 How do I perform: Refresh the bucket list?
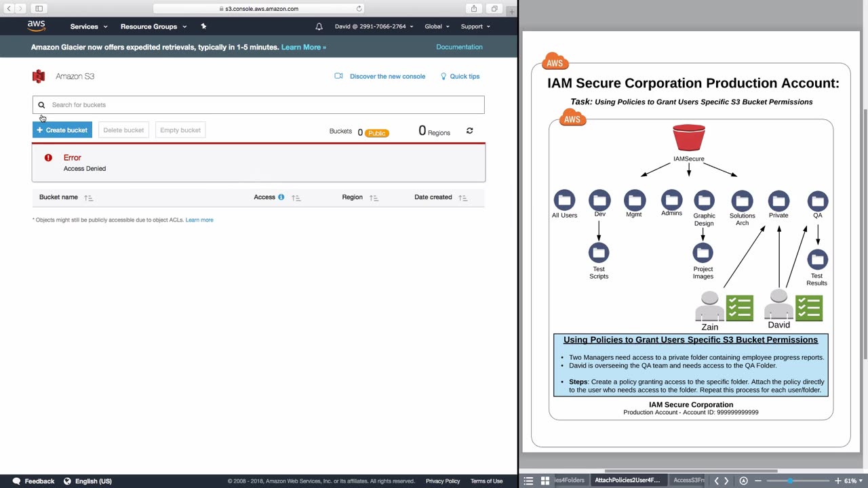(x=469, y=131)
